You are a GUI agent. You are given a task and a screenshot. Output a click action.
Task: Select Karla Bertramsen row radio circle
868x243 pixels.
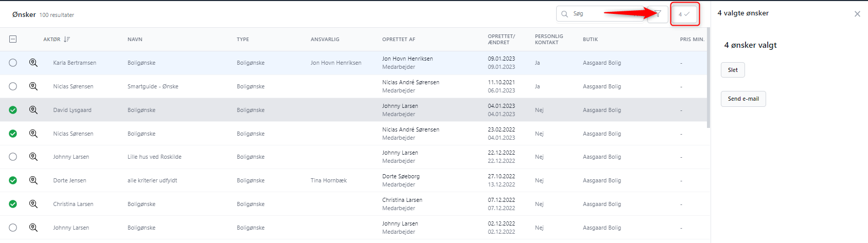coord(13,63)
